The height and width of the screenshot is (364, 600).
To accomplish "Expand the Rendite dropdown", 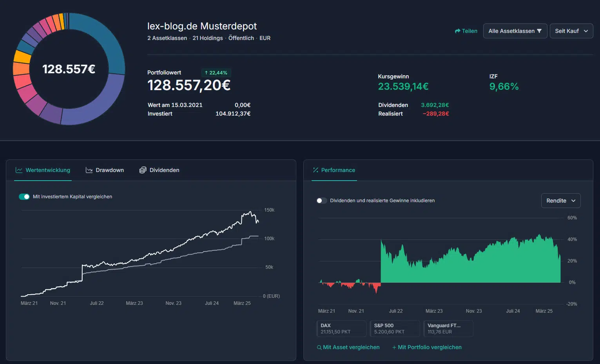I will (560, 201).
